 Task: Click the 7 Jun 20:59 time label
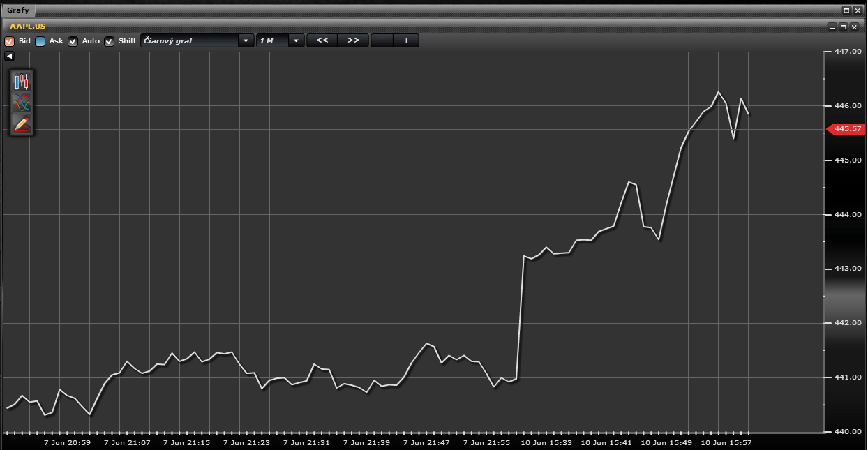click(68, 442)
